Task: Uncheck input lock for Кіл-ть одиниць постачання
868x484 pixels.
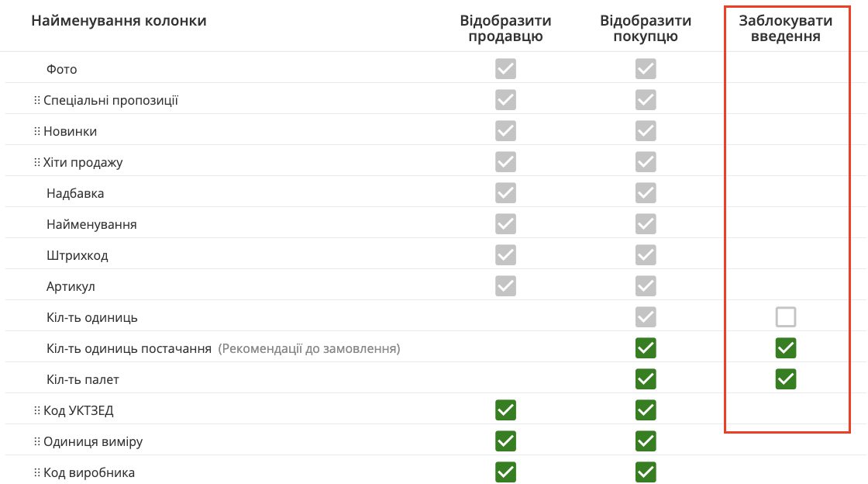Action: click(x=786, y=348)
